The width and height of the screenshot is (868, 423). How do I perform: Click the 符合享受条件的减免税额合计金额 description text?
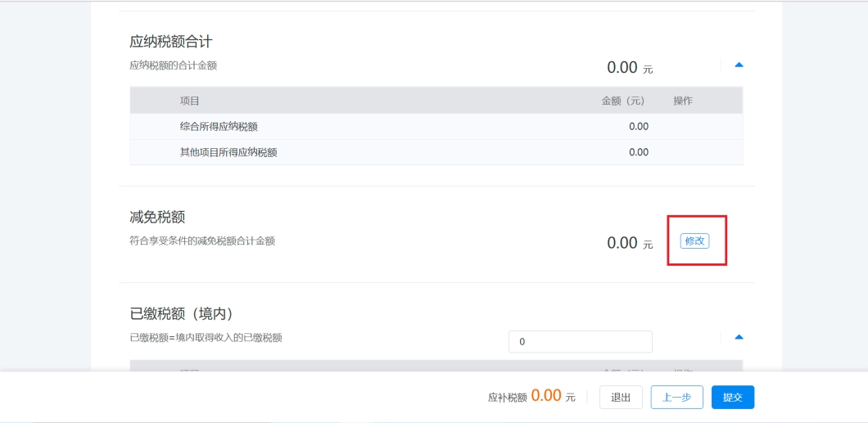click(201, 241)
